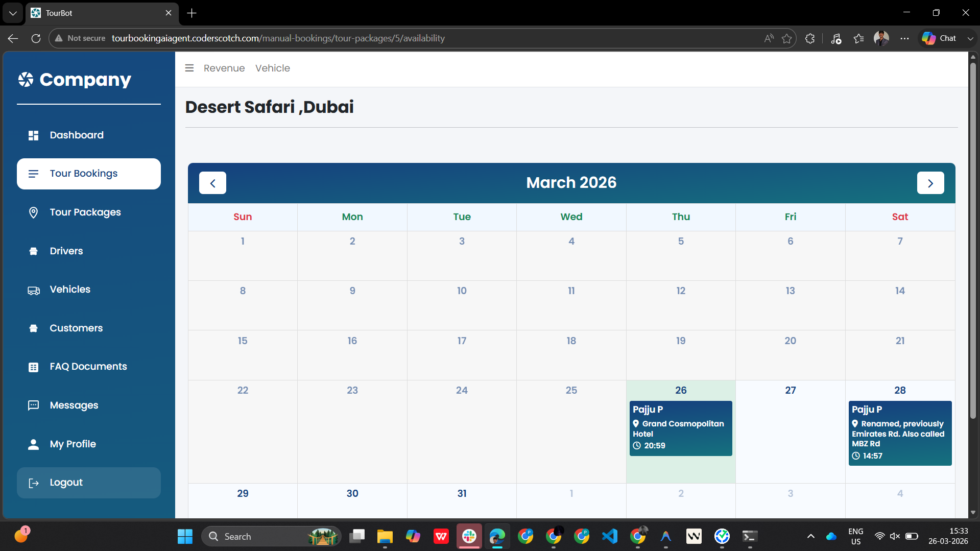The image size is (980, 551).
Task: Select Tour Bookings in sidebar
Action: coord(88,174)
